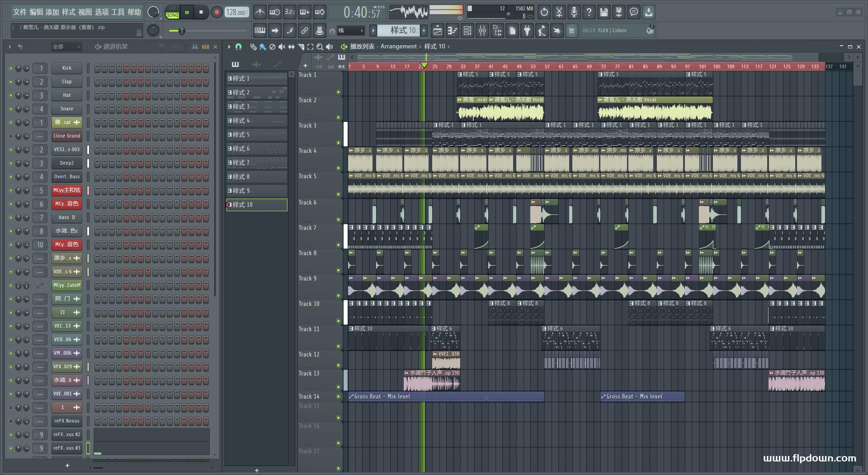This screenshot has width=868, height=475.
Task: Click the undo history icon
Action: 544,12
